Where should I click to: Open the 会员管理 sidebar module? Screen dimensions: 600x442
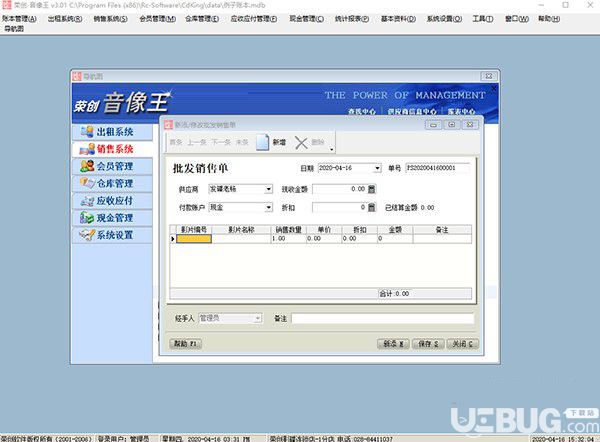[112, 166]
